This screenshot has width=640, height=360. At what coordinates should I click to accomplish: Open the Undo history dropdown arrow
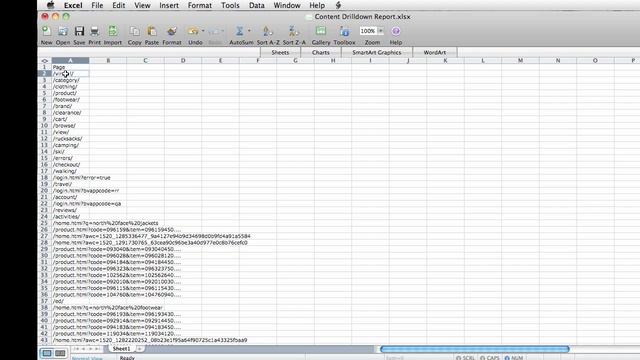coord(203,31)
